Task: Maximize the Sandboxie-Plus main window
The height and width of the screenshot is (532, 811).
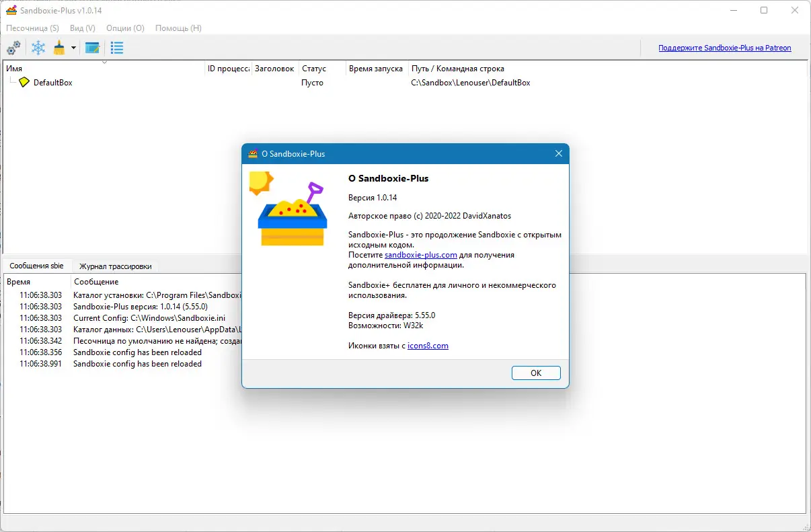Action: click(x=764, y=10)
